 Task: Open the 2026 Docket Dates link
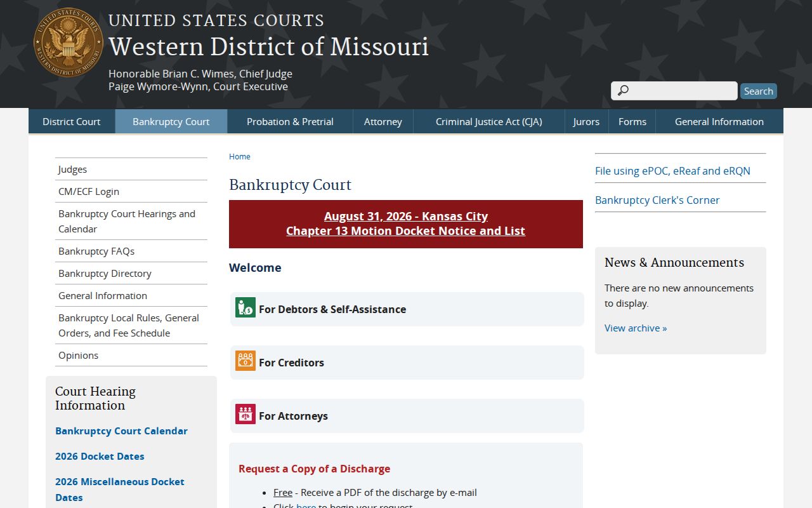100,456
